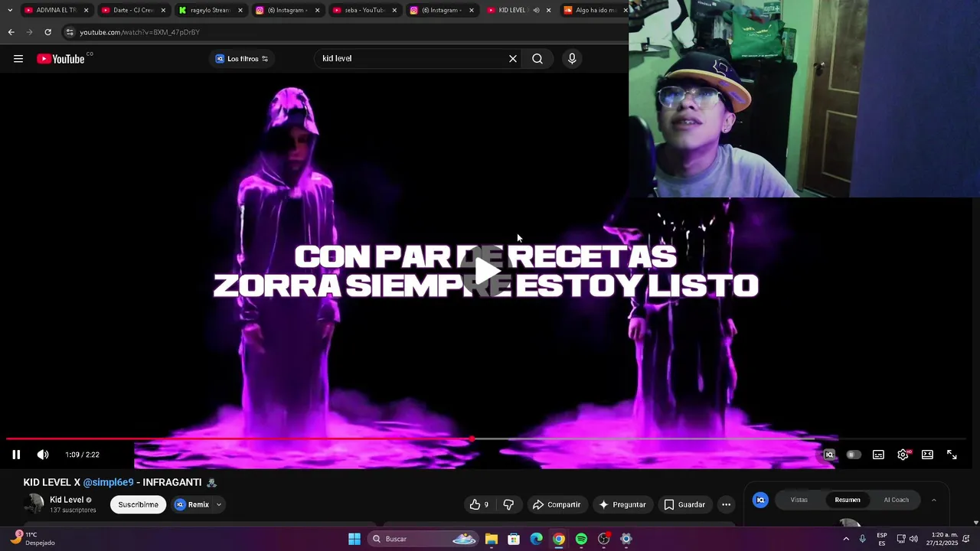Screen dimensions: 980x551
Task: Open Kid Level channel avatar
Action: (34, 504)
